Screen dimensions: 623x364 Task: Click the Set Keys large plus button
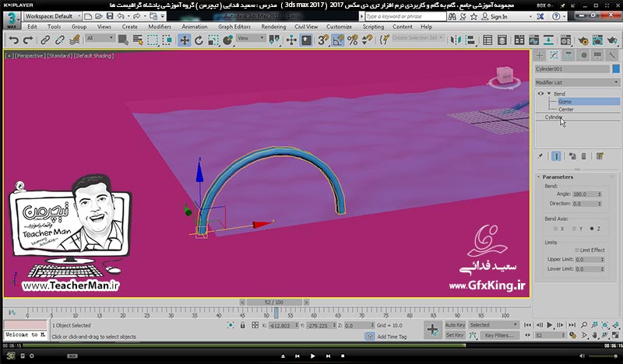click(x=432, y=330)
